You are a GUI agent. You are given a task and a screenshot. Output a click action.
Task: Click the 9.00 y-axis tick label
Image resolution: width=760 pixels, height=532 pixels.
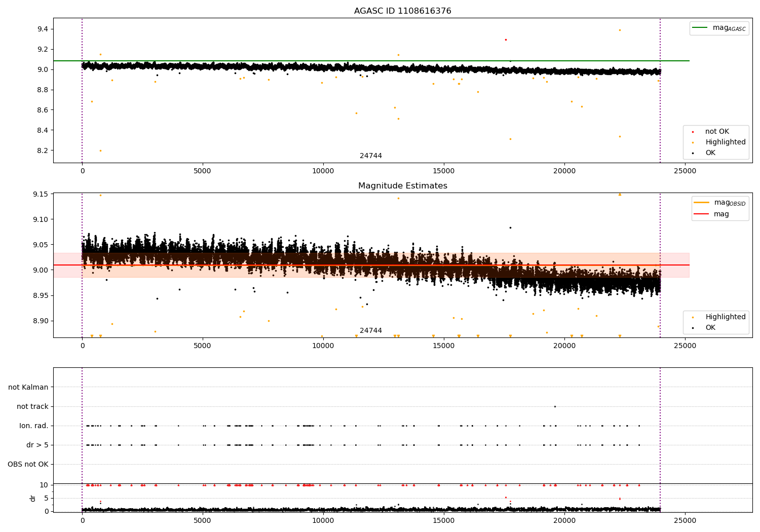(x=41, y=271)
